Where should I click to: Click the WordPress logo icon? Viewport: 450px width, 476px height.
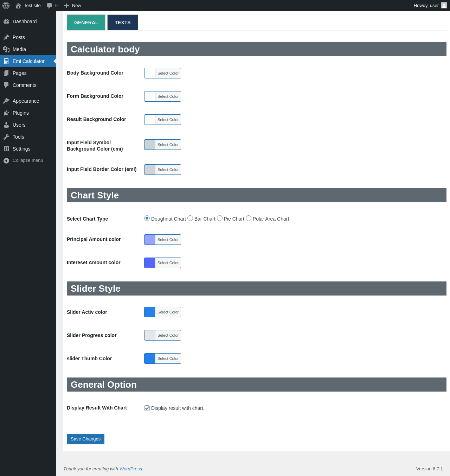pos(6,6)
